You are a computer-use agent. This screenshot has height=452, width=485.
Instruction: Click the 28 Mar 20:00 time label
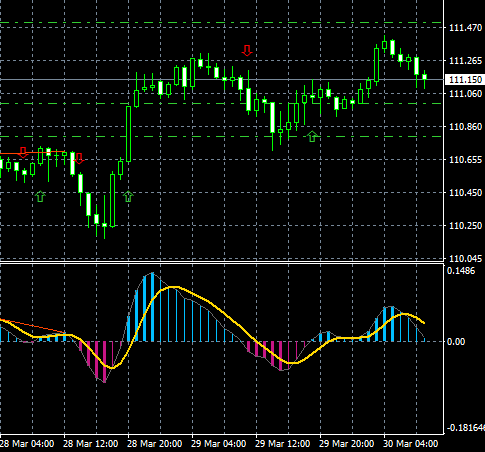pos(155,444)
